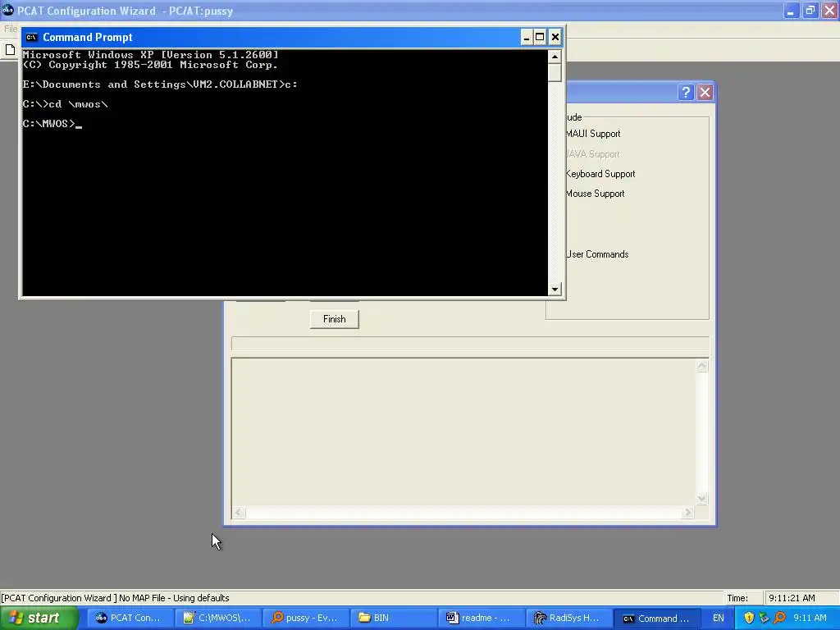Click the wizard dialog help question-mark button

click(686, 92)
